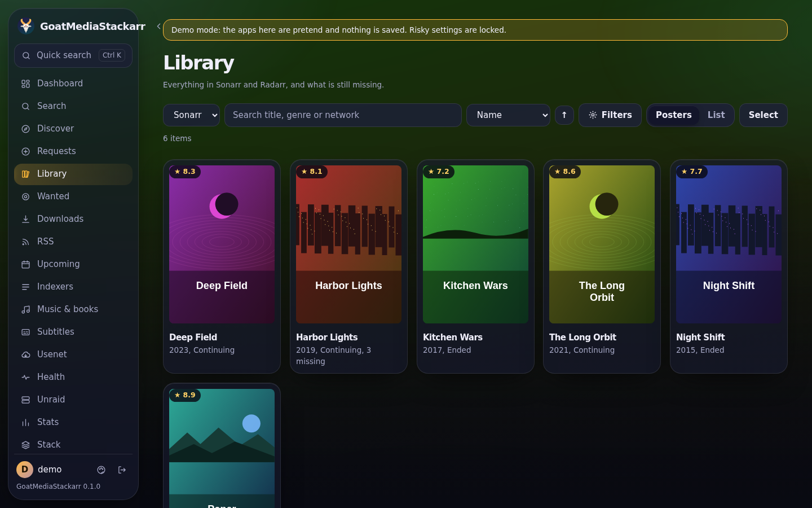
Task: Open the Filters panel
Action: [x=610, y=115]
